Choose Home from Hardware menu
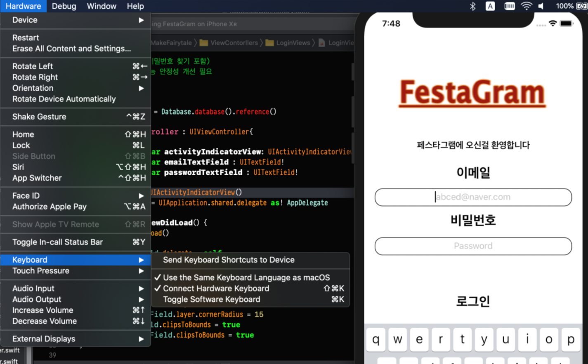588x364 pixels. [x=76, y=134]
